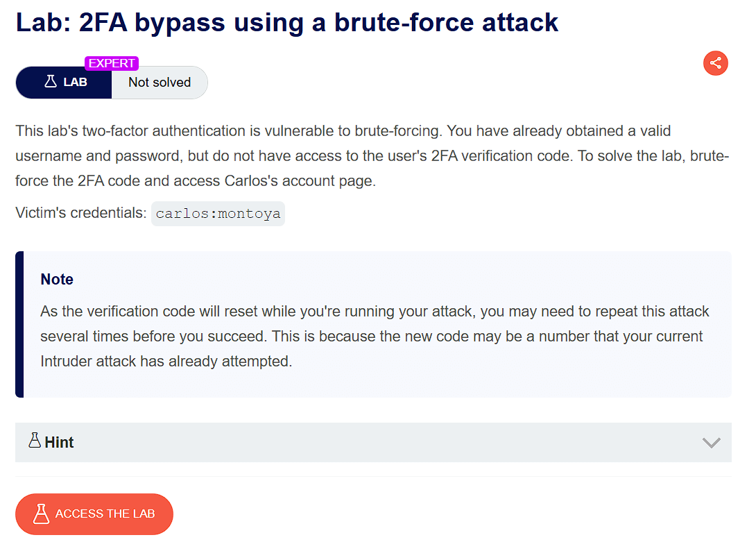Viewport: 756px width, 542px height.
Task: Open the share options via the circular icon
Action: pyautogui.click(x=716, y=63)
